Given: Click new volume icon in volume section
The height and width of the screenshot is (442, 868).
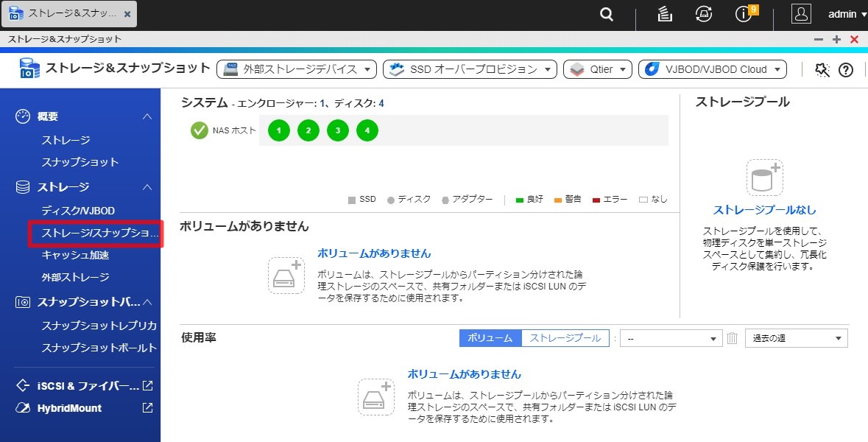Looking at the screenshot, I should (x=286, y=276).
